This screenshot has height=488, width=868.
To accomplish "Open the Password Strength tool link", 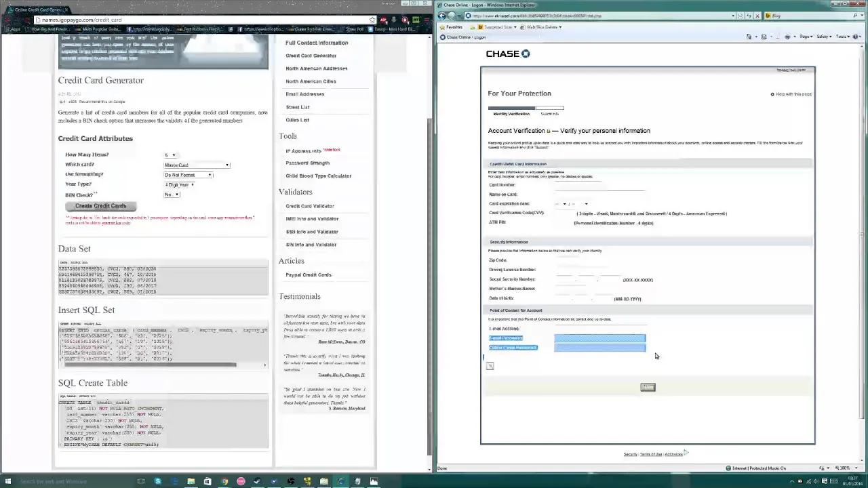I will 307,163.
